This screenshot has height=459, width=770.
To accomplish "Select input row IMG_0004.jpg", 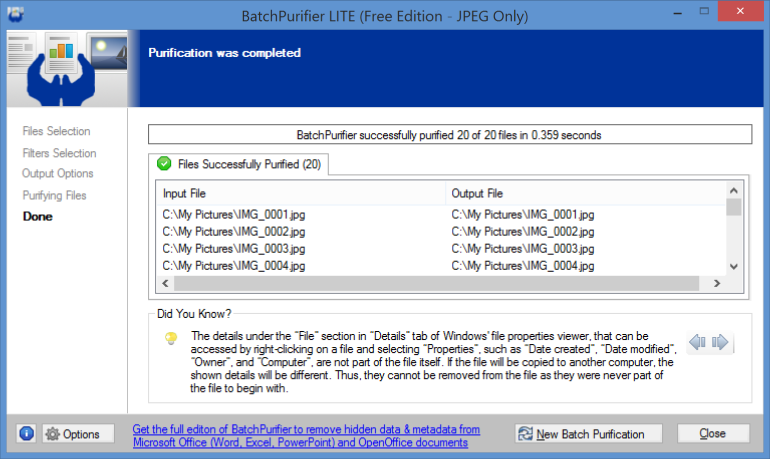I will click(234, 266).
